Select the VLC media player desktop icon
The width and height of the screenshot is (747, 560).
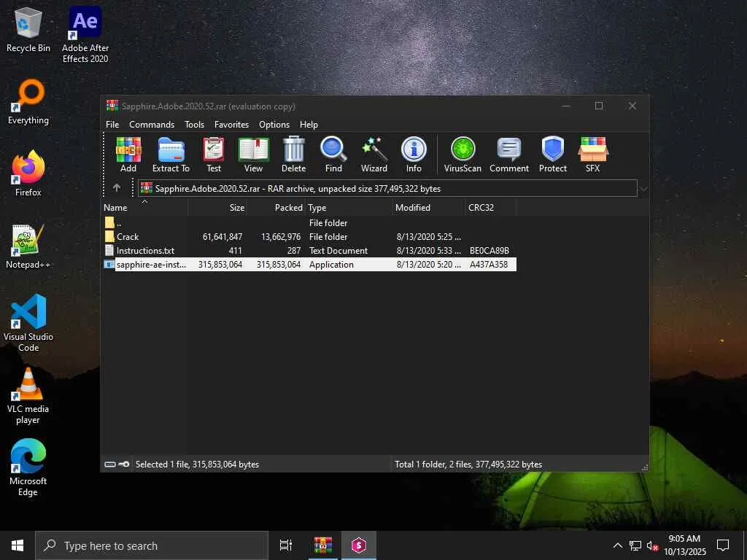coord(28,396)
